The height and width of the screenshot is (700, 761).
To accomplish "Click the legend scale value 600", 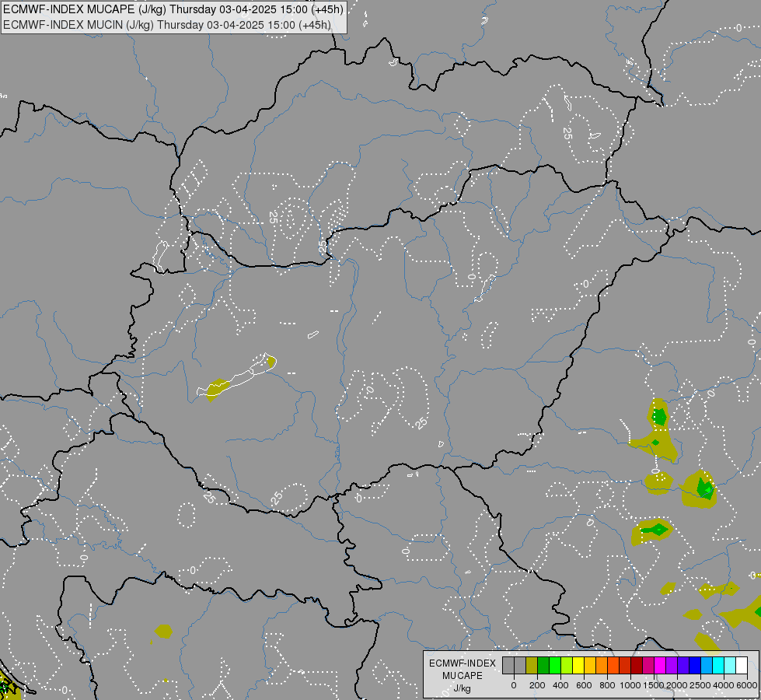I will 584,685.
